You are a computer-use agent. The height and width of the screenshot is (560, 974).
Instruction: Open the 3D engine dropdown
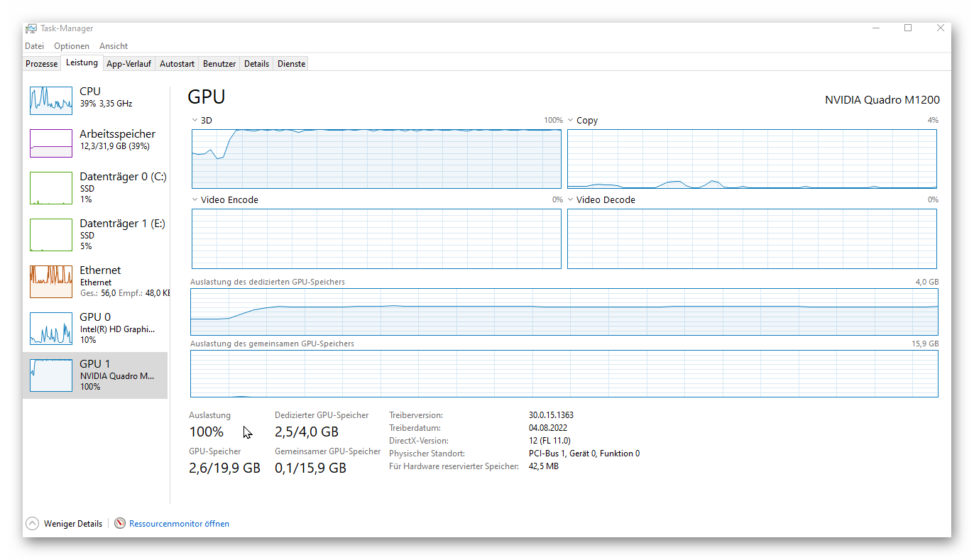(195, 121)
